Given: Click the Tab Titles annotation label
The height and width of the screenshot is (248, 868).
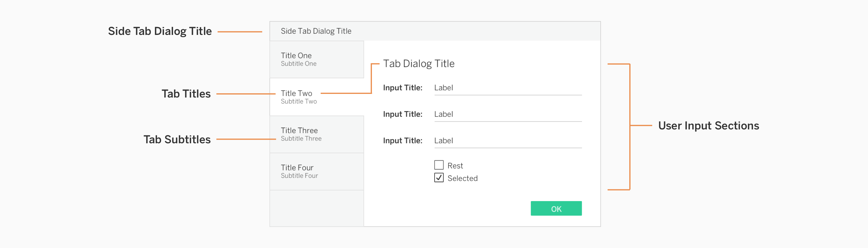Looking at the screenshot, I should coord(186,94).
